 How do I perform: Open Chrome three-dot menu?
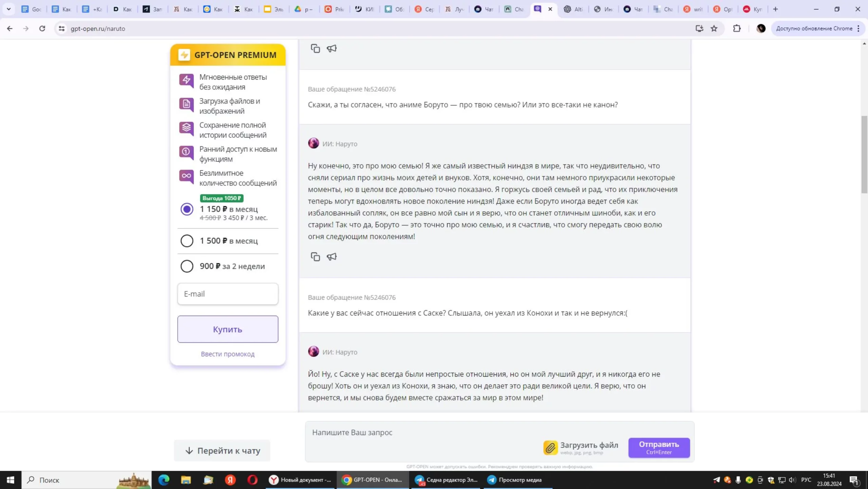coord(859,29)
